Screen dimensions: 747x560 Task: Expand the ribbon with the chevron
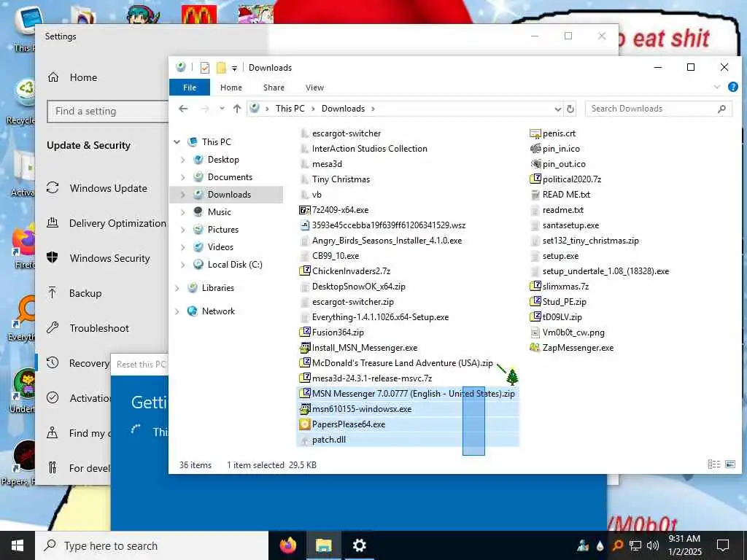tap(717, 87)
